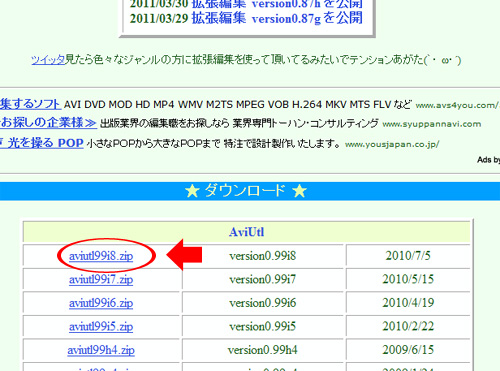
Task: Download aviutl99i7.zip
Action: (x=101, y=279)
